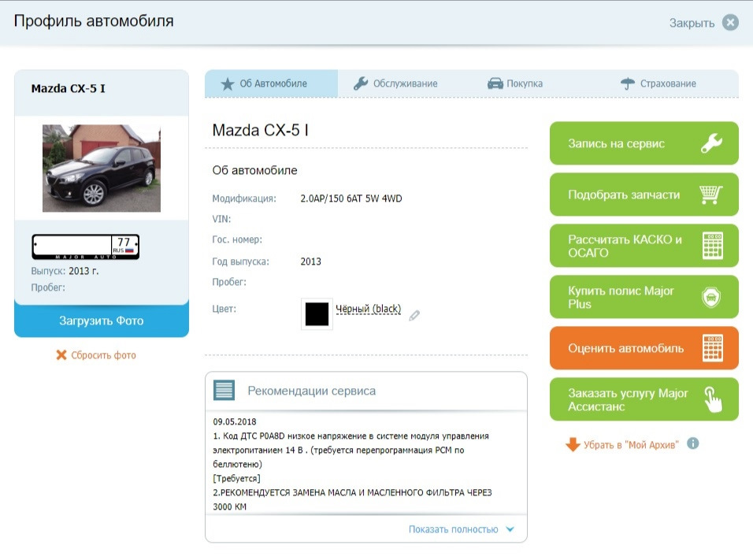Click the orange arrow icon for archiving
Viewport: 753px width, 560px height.
(x=573, y=444)
